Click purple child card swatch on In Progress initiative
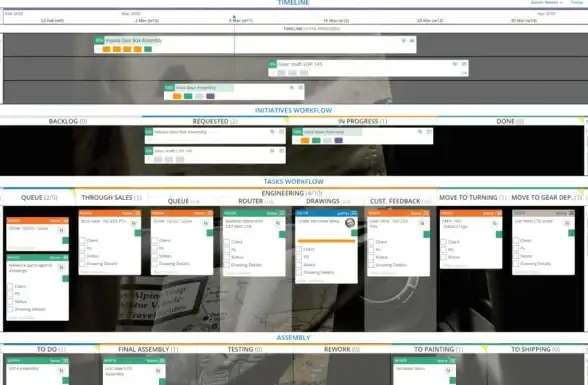The image size is (588, 385). pos(338,141)
